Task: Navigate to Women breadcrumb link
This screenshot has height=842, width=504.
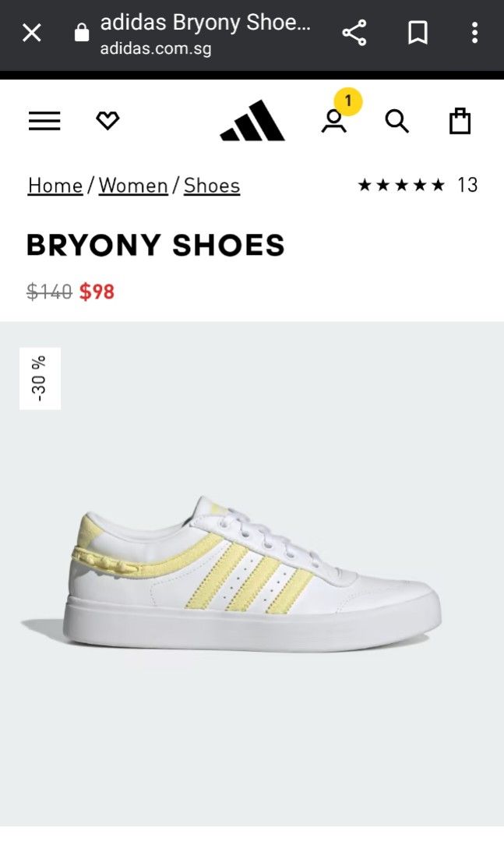Action: tap(134, 186)
